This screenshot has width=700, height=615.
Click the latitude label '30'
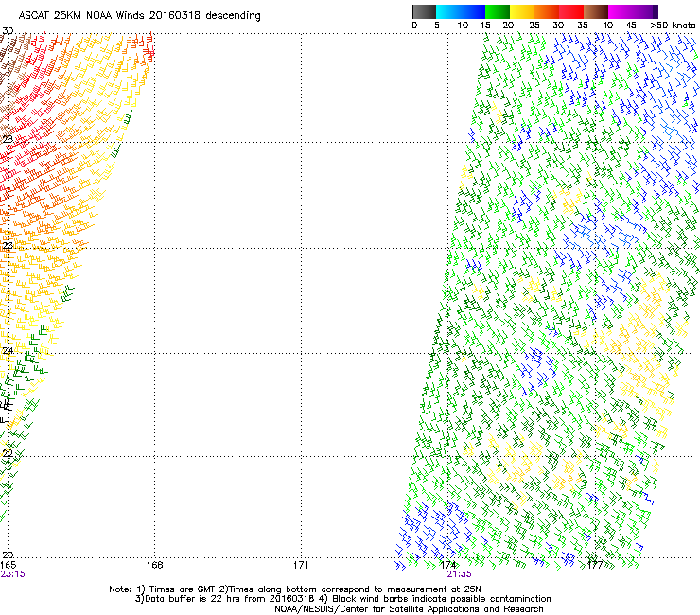[x=8, y=31]
